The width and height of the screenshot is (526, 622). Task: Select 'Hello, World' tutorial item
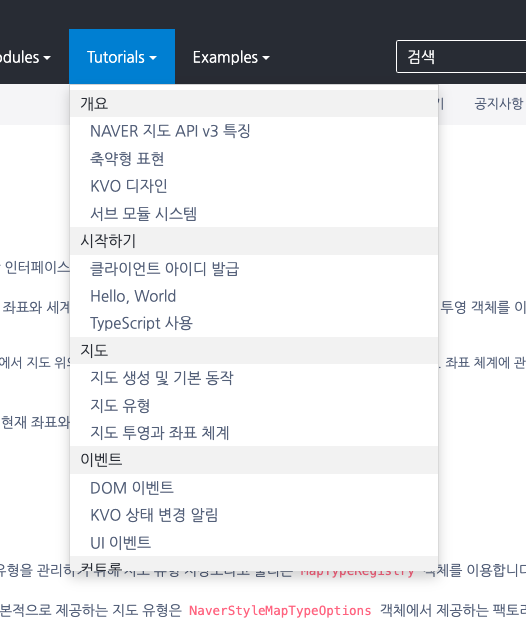click(x=254, y=296)
